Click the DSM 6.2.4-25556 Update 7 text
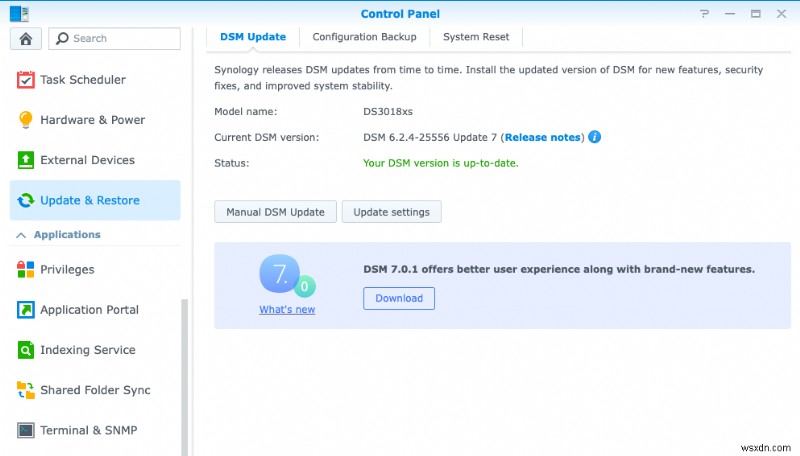This screenshot has height=456, width=800. [x=430, y=137]
